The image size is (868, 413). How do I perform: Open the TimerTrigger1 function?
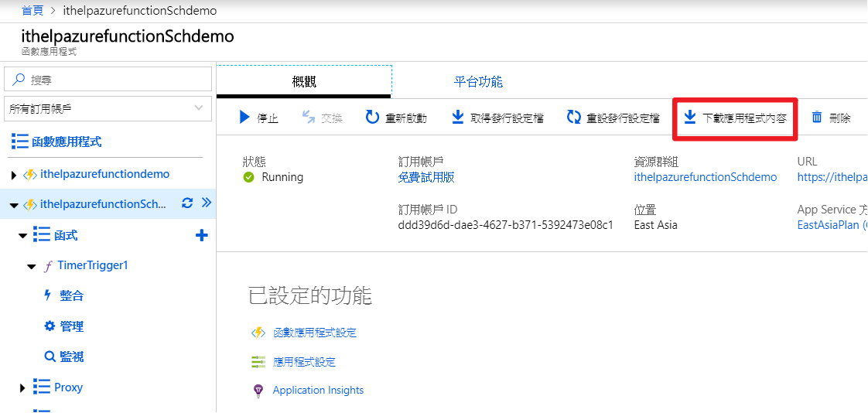coord(93,265)
